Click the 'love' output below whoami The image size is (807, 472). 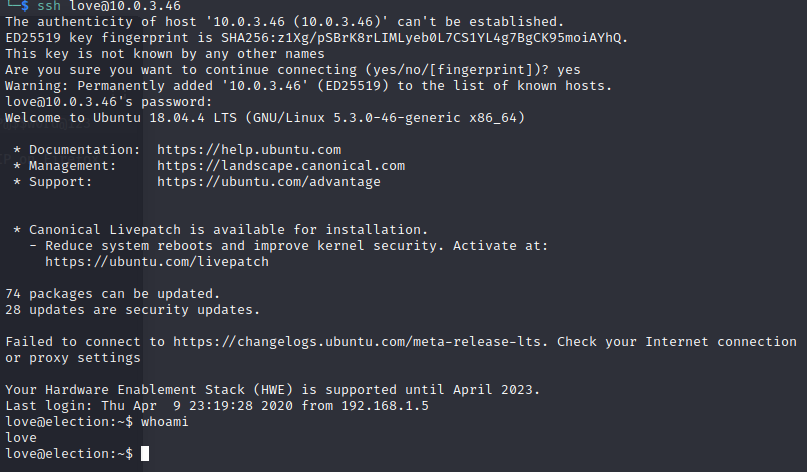tap(20, 438)
